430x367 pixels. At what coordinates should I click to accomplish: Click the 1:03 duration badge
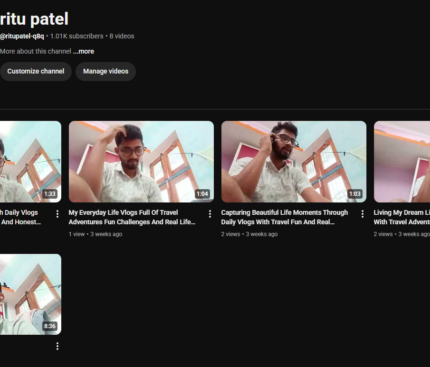[355, 194]
